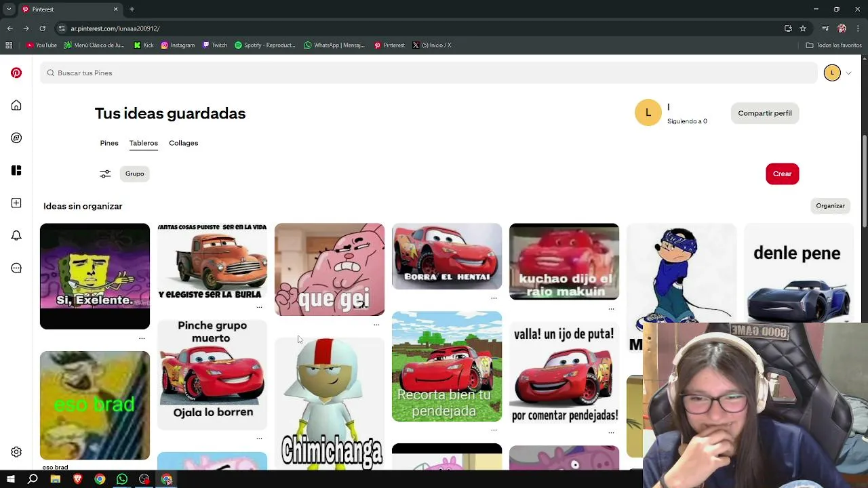Viewport: 868px width, 488px height.
Task: Focus the 'Buscar tus Pines' search field
Action: click(x=429, y=73)
